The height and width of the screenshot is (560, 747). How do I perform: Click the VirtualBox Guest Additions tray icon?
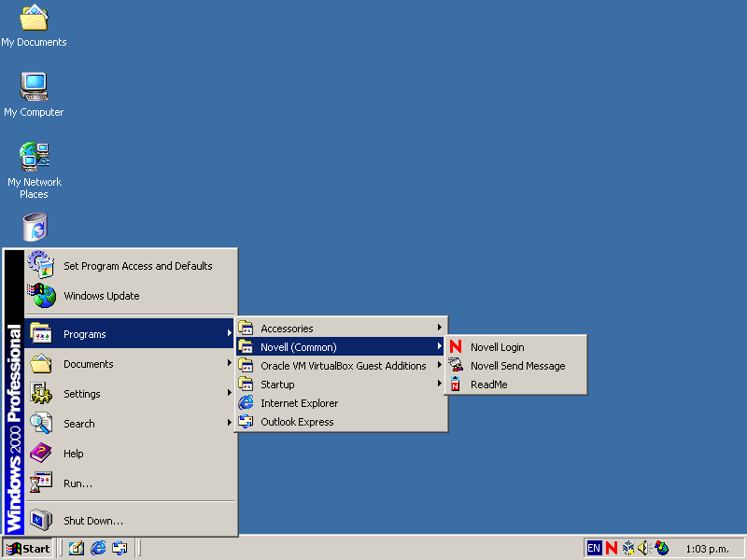[x=627, y=548]
